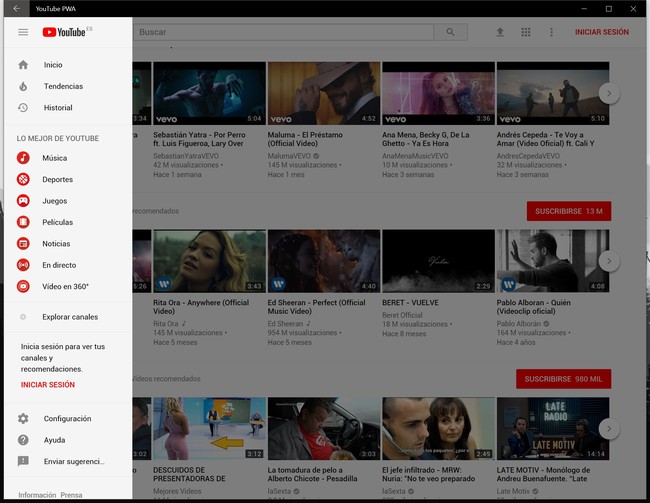Open MalumaVEVO channel name
The image size is (650, 503).
point(289,156)
